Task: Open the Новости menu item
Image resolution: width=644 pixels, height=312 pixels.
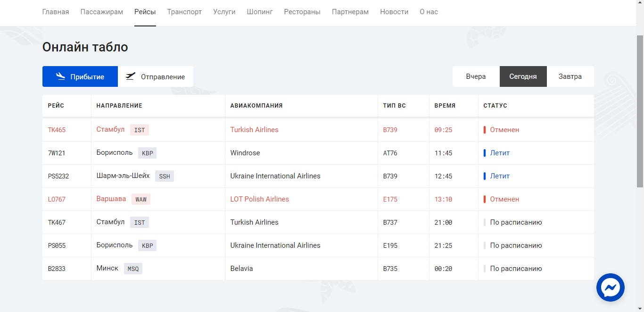Action: [394, 12]
